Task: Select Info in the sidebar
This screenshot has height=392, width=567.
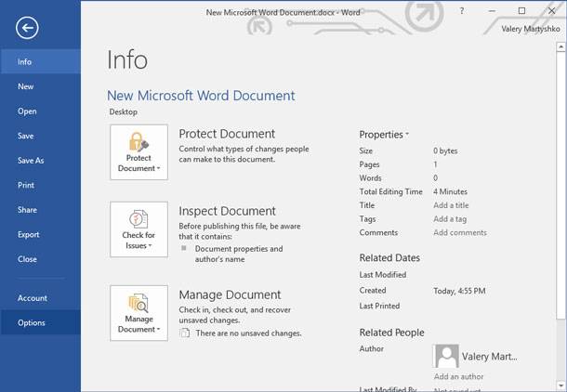Action: pos(41,62)
